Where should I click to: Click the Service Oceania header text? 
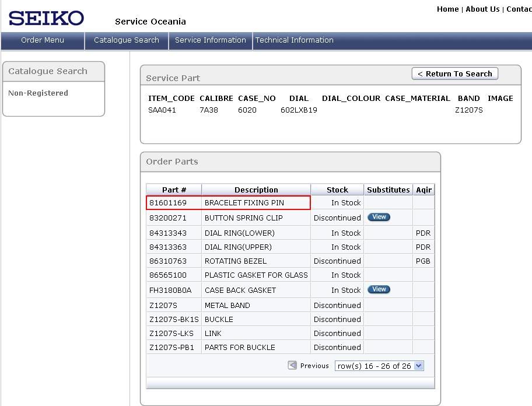150,22
